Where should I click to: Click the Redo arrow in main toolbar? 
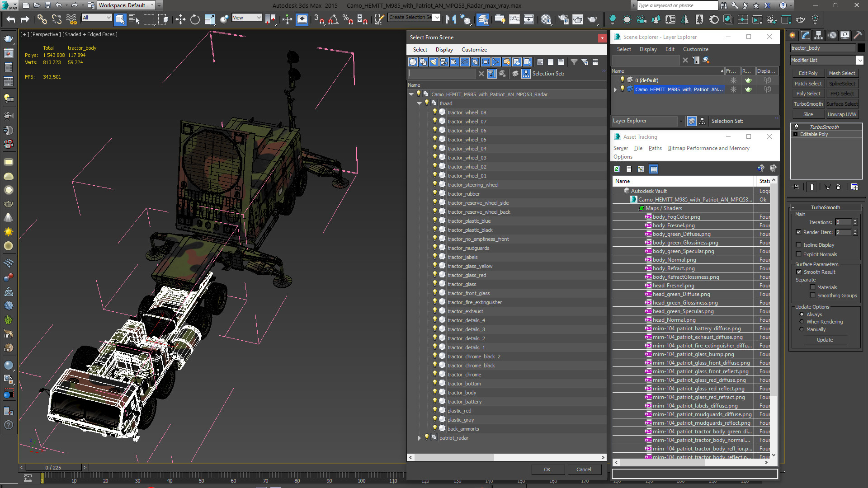click(x=25, y=19)
